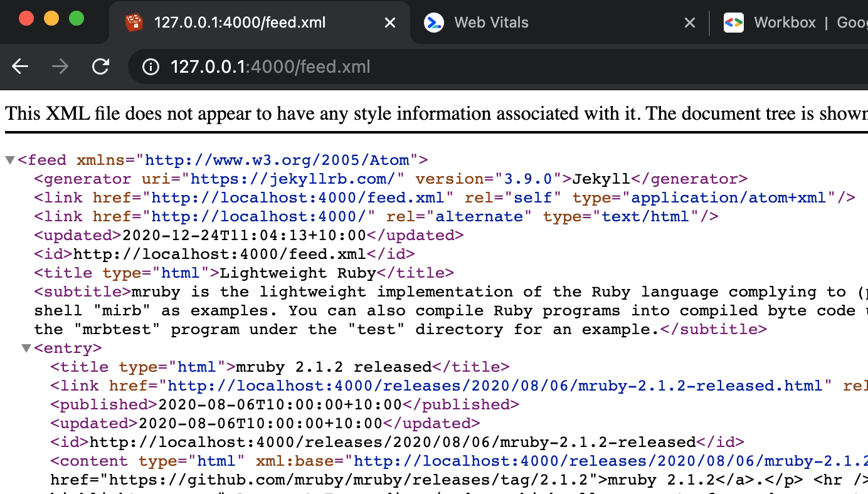The image size is (868, 494).
Task: Select the 127.0.0.1:4000/feed.xml tab
Action: (x=260, y=23)
